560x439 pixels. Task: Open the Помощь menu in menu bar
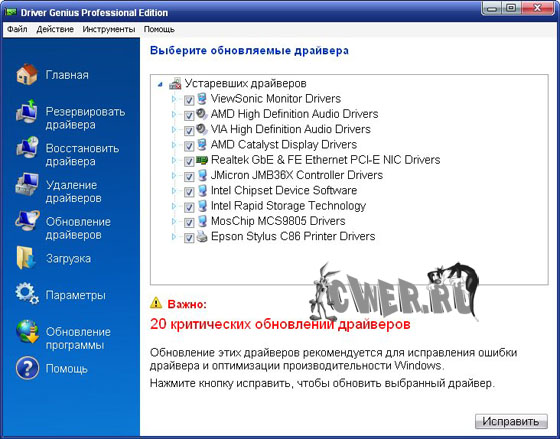159,29
